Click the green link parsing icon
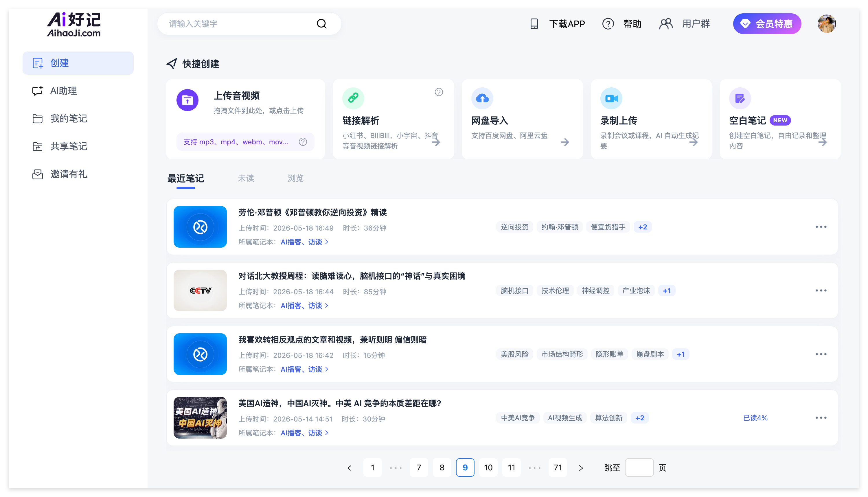 point(353,98)
